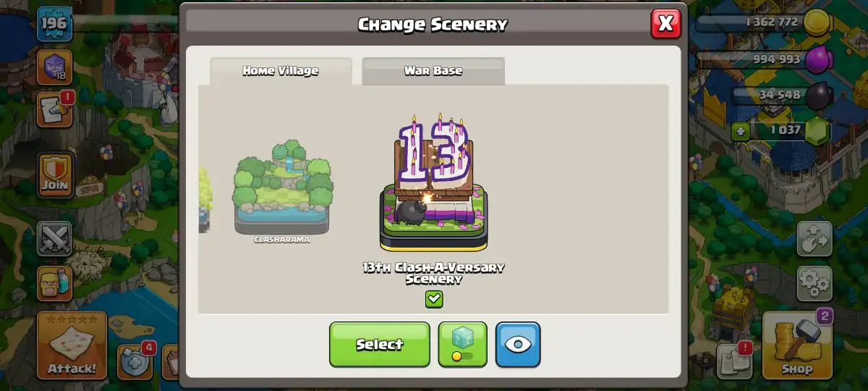868x391 pixels.
Task: Open the Shop hammer icon
Action: pos(796,345)
